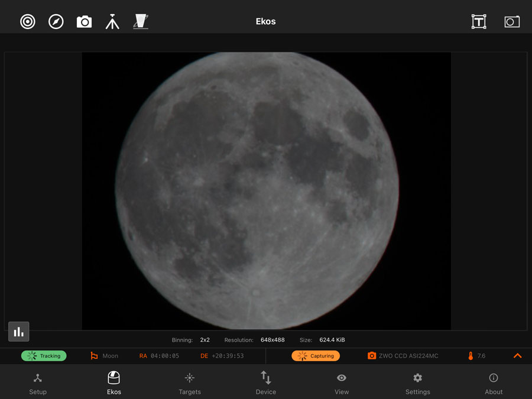
Task: Switch to the Setup tab
Action: [x=38, y=384]
